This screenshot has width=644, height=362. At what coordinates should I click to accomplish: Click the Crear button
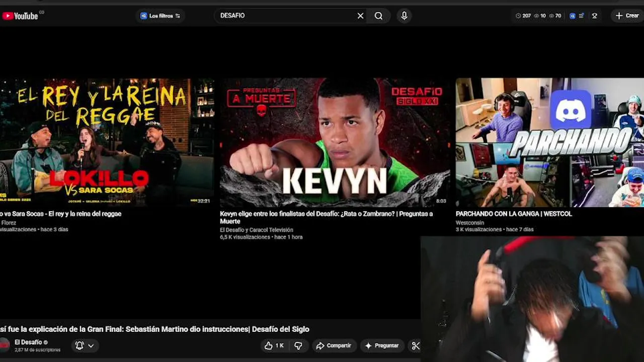(x=627, y=16)
